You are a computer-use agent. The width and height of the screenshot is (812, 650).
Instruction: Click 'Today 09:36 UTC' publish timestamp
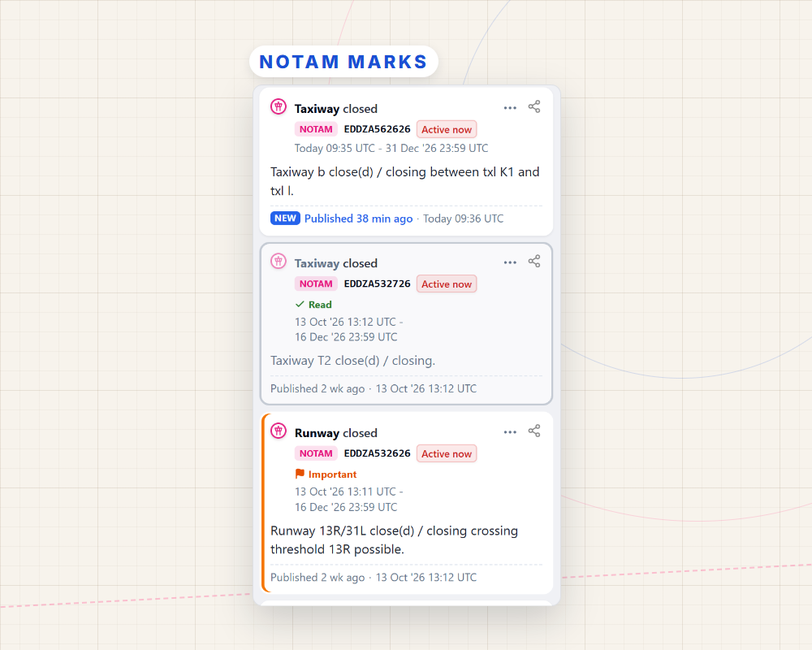click(463, 219)
